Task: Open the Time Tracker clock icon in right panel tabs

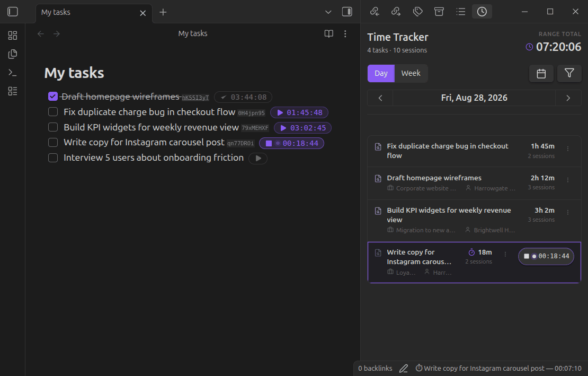Action: point(482,12)
